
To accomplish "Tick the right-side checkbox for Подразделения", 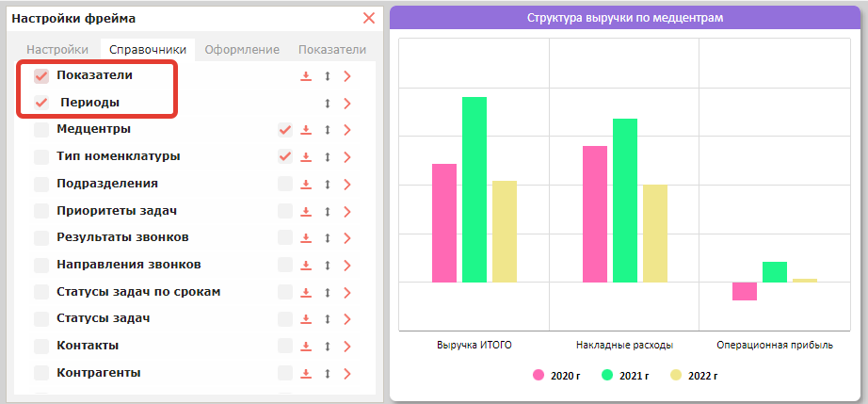I will 285,185.
